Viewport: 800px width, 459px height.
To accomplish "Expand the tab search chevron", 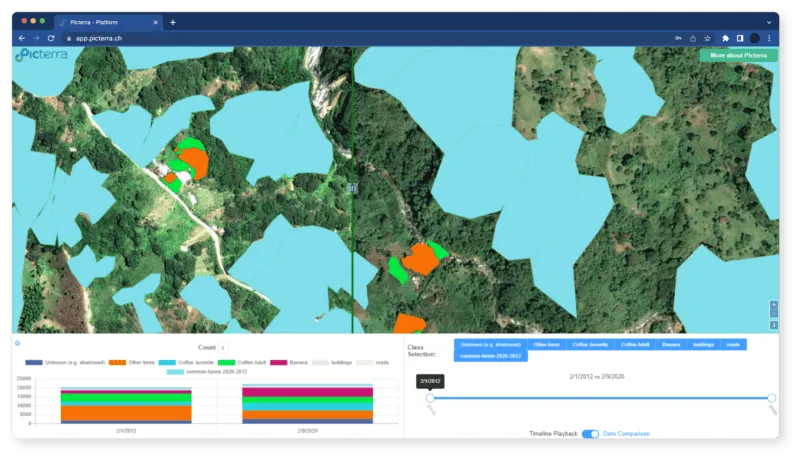I will (x=769, y=22).
